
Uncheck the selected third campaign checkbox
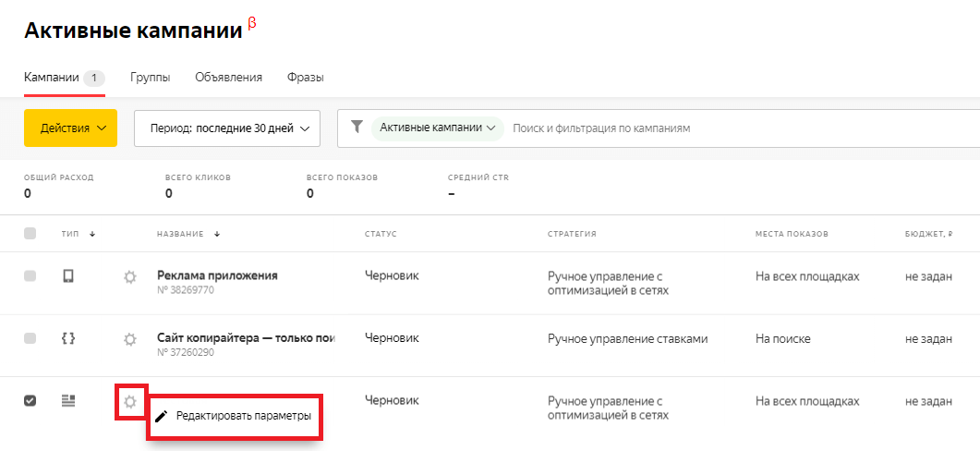30,401
